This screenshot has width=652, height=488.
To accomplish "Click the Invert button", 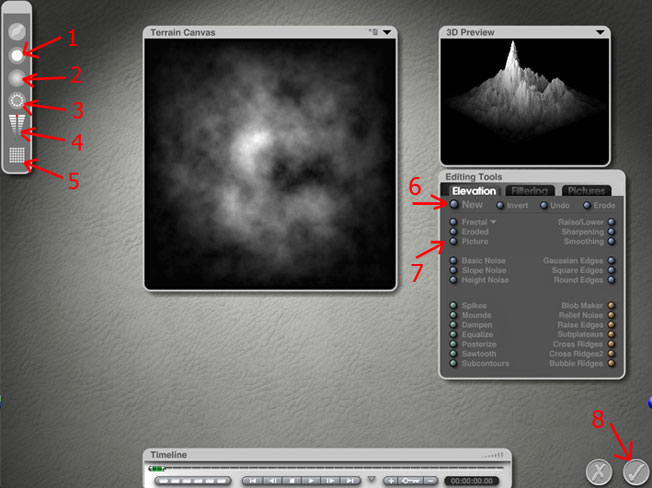I will [500, 205].
